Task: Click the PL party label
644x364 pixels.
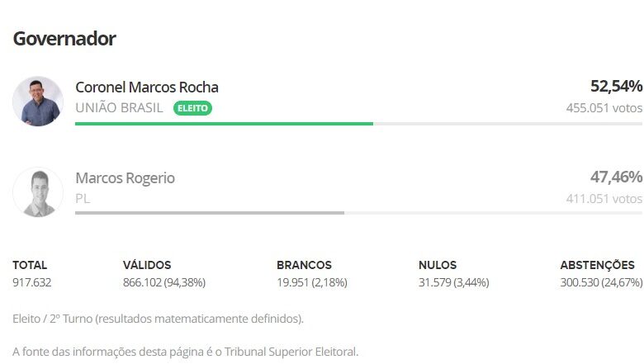Action: tap(83, 198)
